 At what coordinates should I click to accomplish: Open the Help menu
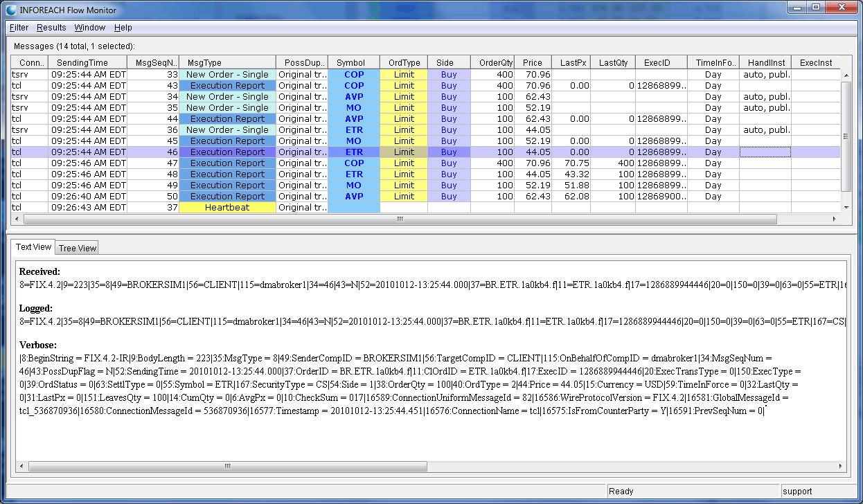point(123,28)
